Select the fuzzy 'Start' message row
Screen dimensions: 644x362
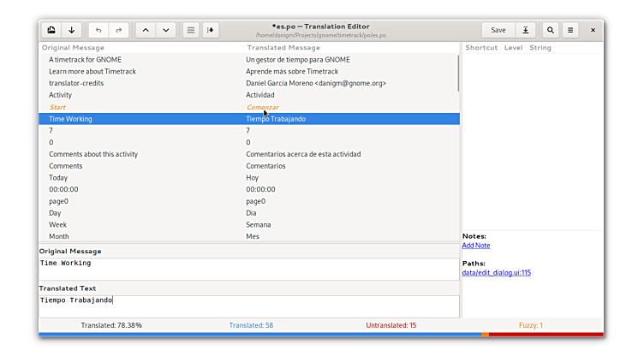[x=57, y=107]
